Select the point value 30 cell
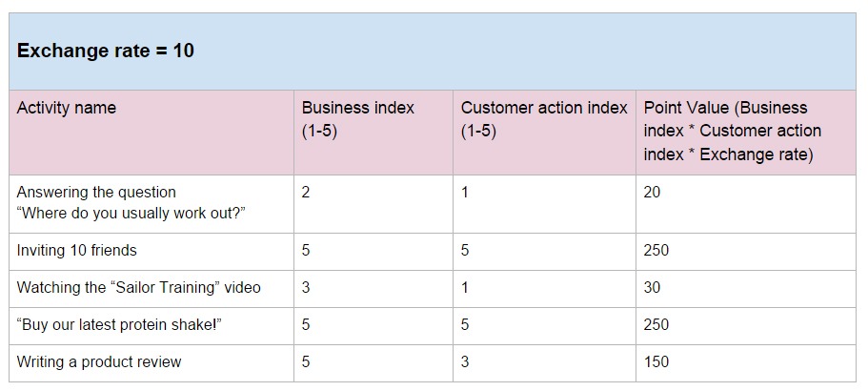This screenshot has height=391, width=868. 746,289
